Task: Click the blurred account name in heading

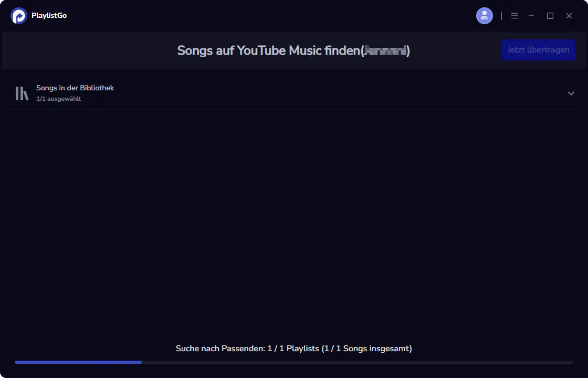Action: (x=385, y=50)
